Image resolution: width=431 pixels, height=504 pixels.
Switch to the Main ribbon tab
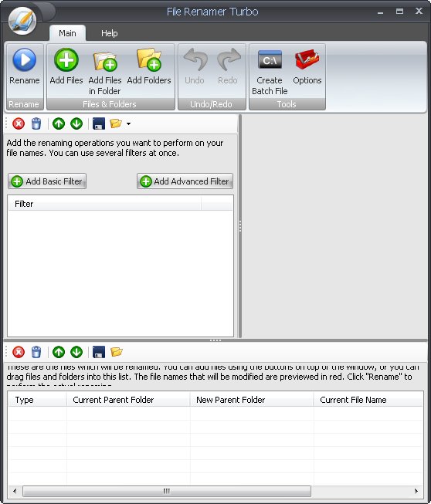point(67,33)
